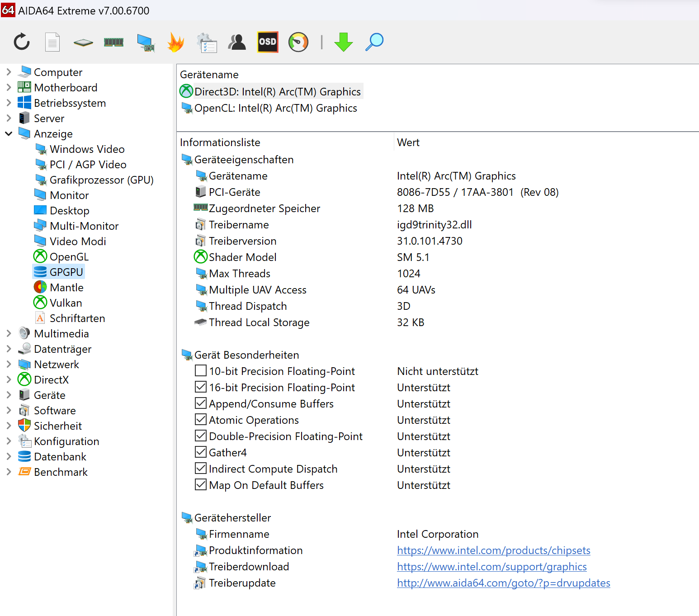Toggle 10-bit Precision Floating-Point checkbox
This screenshot has width=699, height=616.
pyautogui.click(x=201, y=370)
